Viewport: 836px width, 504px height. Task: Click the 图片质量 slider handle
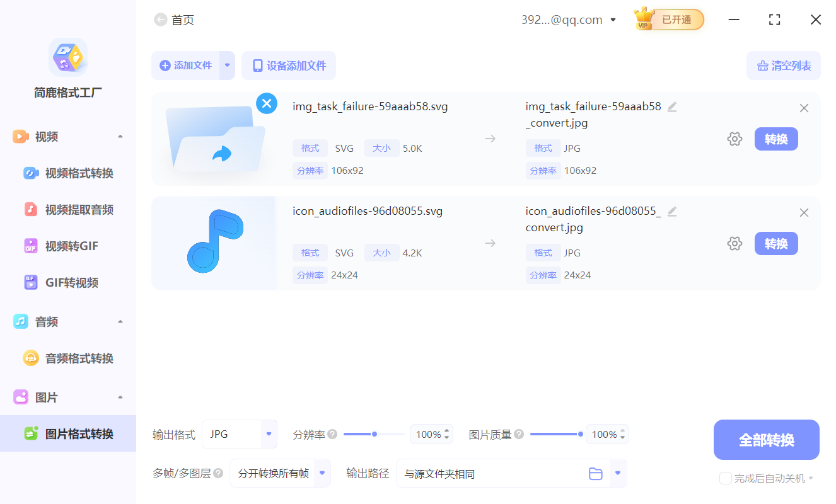coord(580,434)
